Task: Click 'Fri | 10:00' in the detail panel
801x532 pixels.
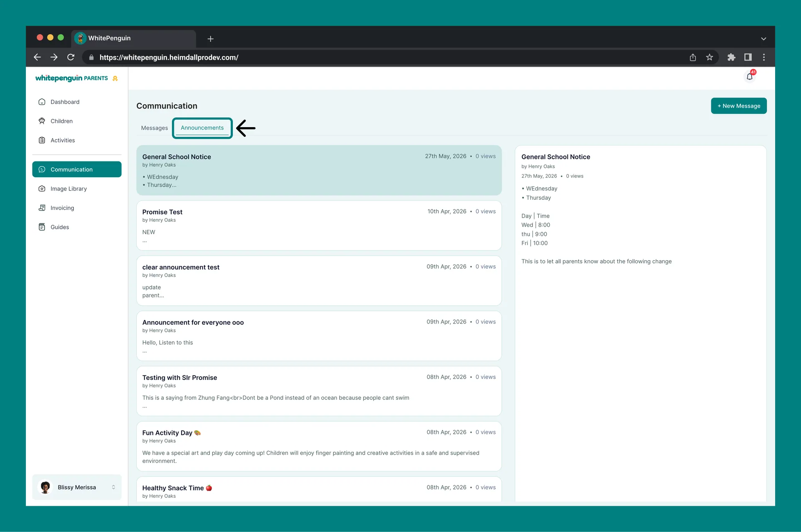Action: pos(534,243)
